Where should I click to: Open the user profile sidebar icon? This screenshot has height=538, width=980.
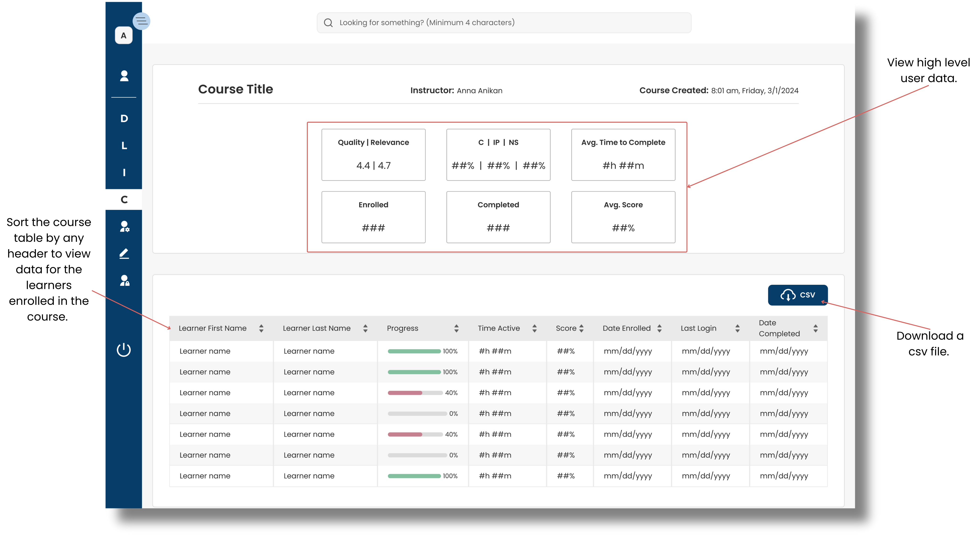tap(124, 76)
